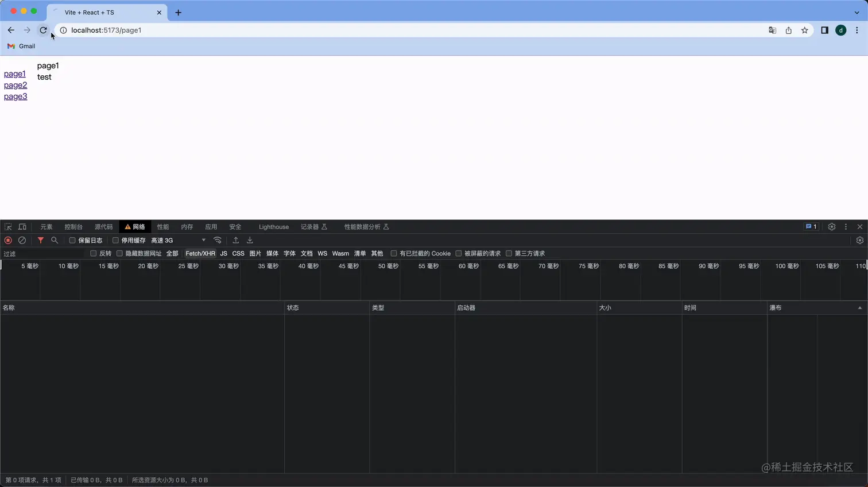Open the page3 link
This screenshot has height=487, width=868.
click(15, 97)
